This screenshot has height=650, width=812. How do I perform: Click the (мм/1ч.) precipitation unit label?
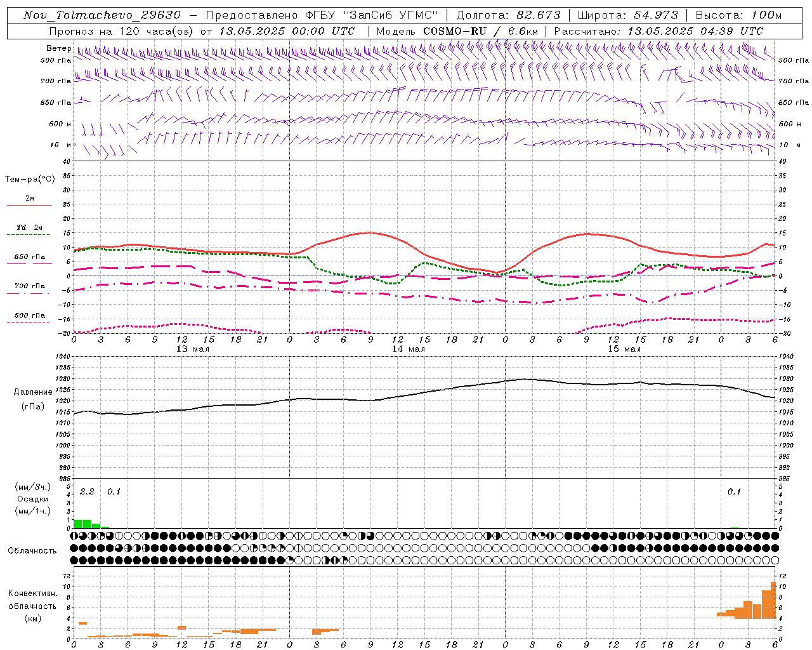point(32,511)
